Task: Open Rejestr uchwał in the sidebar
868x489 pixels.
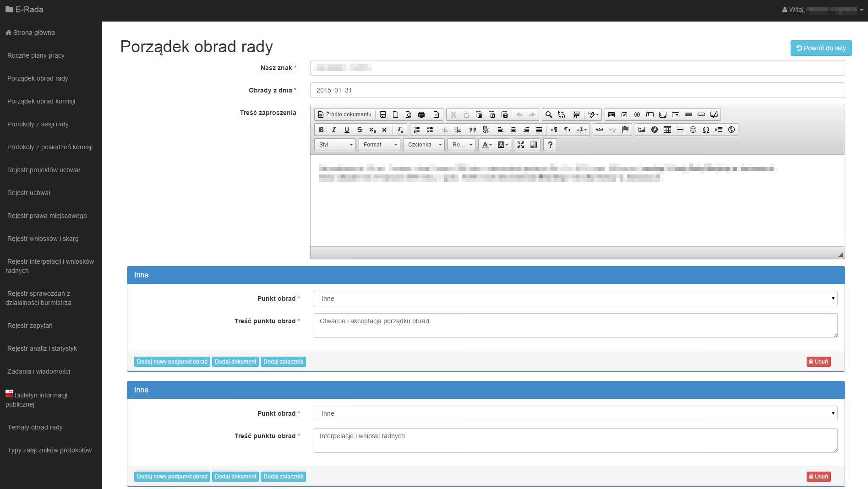Action: 29,193
